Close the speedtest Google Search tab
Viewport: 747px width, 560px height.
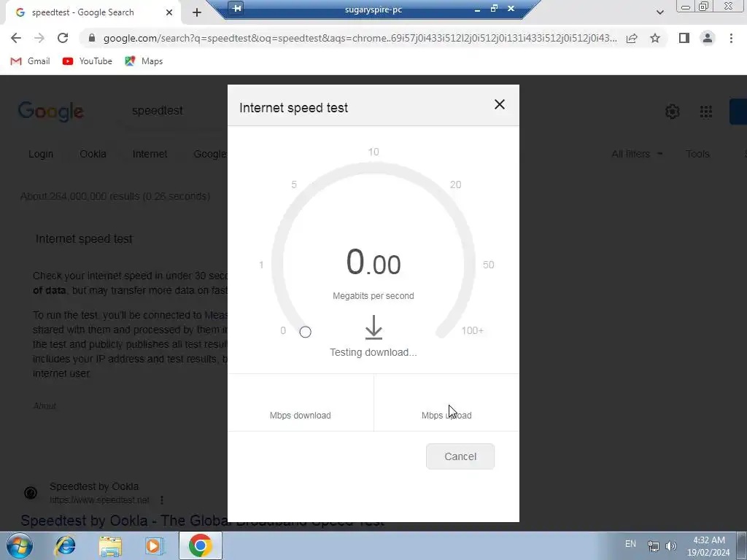pyautogui.click(x=169, y=12)
